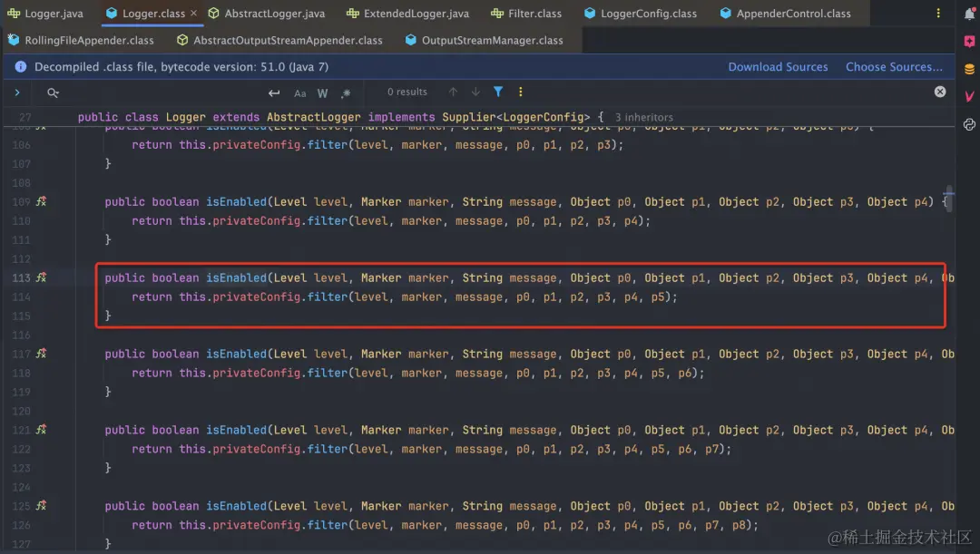Screen dimensions: 980x554
Task: Open ExtendedLogger.java tab
Action: tap(407, 13)
